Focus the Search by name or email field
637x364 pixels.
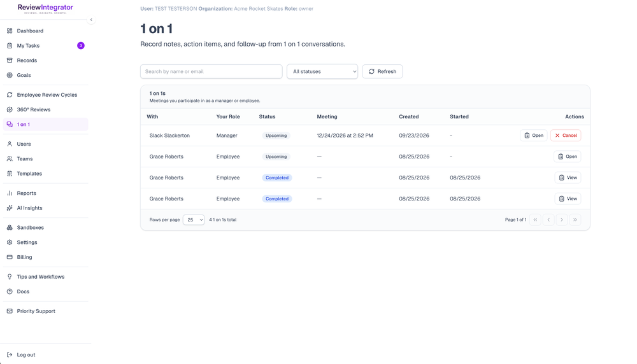(x=211, y=71)
